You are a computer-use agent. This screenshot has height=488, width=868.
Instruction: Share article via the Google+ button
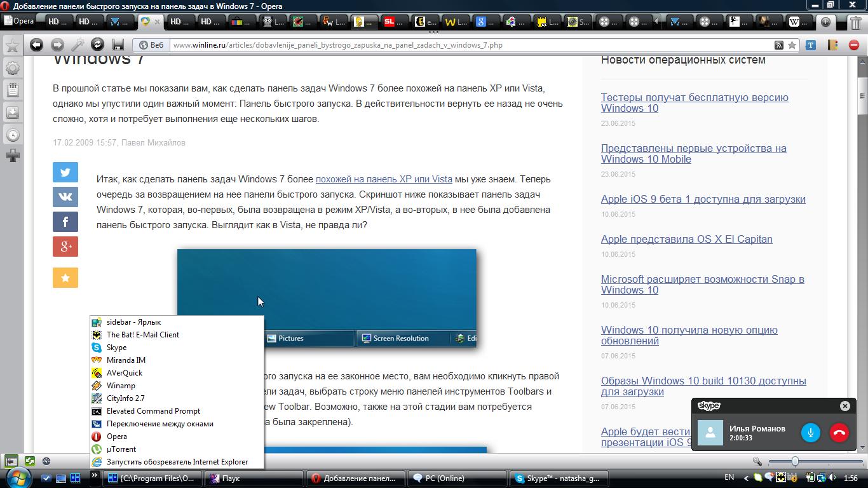pyautogui.click(x=65, y=247)
